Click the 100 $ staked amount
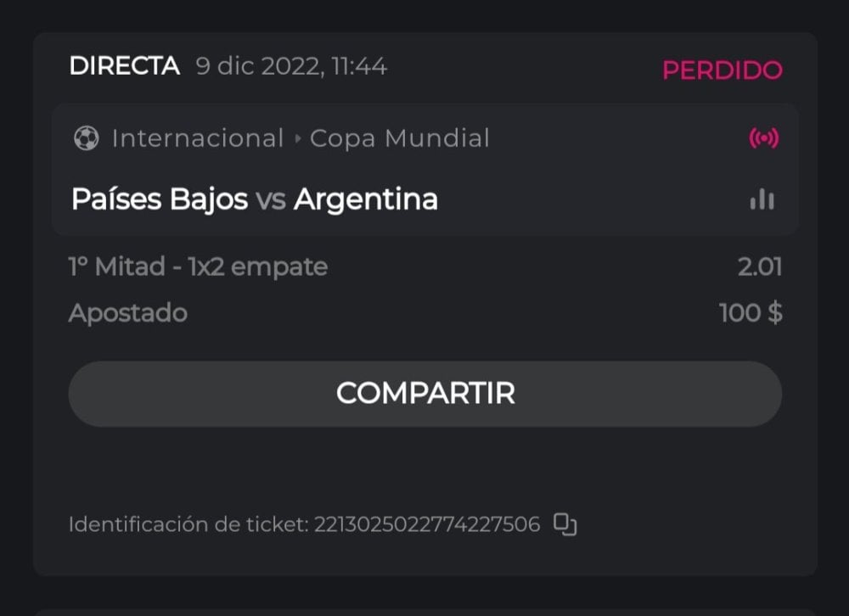This screenshot has width=849, height=616. 750,313
